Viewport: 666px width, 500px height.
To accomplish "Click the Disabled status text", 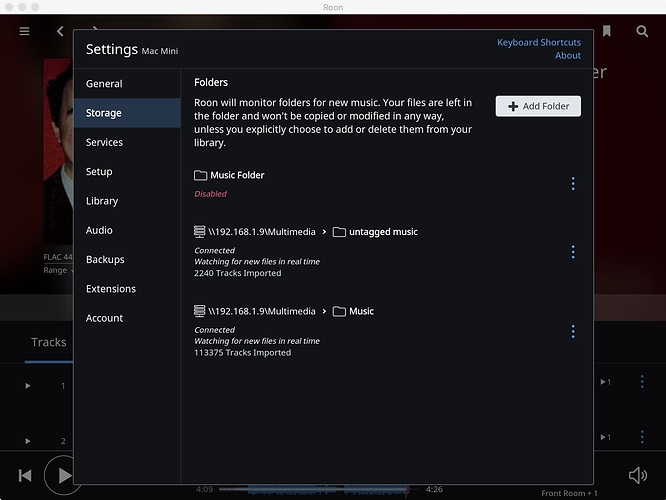I will pyautogui.click(x=210, y=194).
